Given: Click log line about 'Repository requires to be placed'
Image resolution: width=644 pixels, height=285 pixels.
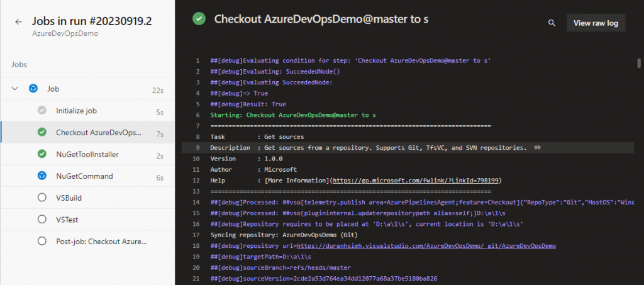Looking at the screenshot, I should (367, 224).
